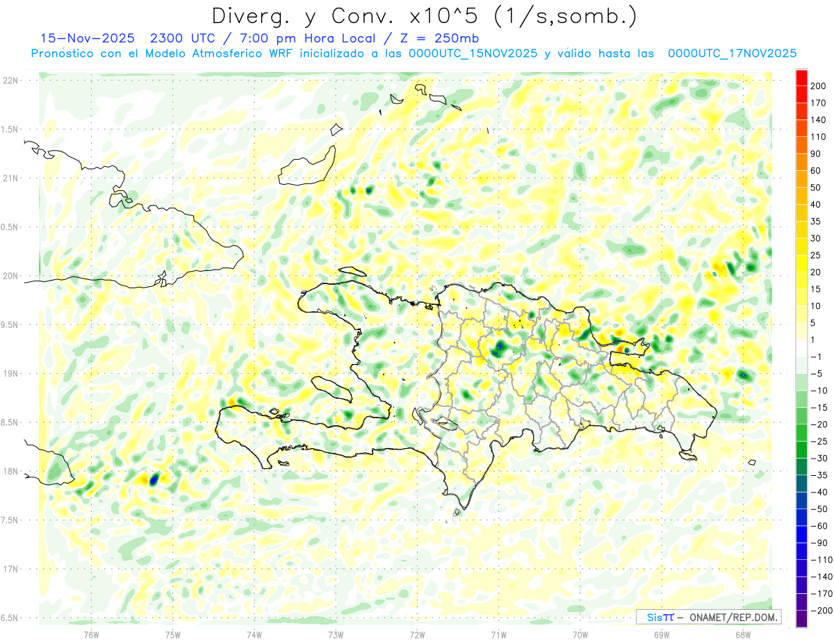
Task: Select the '7.5N' axis tick label
Action: click(10, 520)
